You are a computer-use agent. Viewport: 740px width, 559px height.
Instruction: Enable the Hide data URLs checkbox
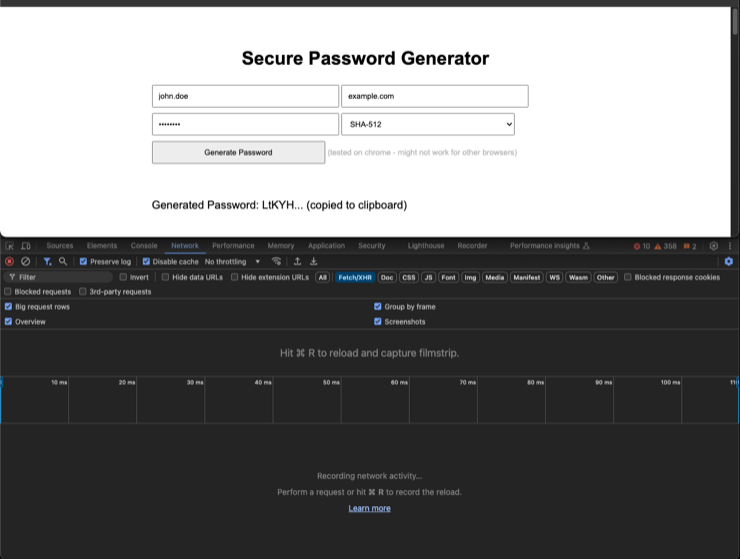pyautogui.click(x=166, y=277)
